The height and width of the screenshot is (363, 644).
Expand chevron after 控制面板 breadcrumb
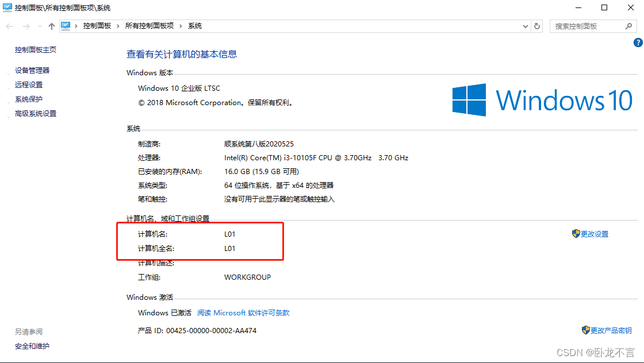pyautogui.click(x=118, y=26)
